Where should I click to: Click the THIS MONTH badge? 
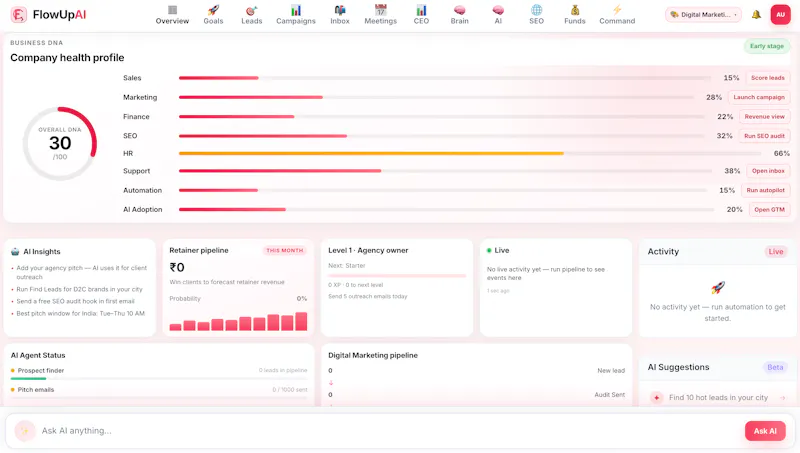coord(285,250)
